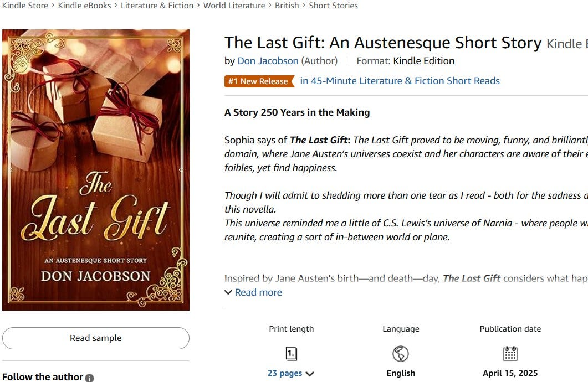The height and width of the screenshot is (382, 588).
Task: Click The Last Gift book cover
Action: click(96, 169)
